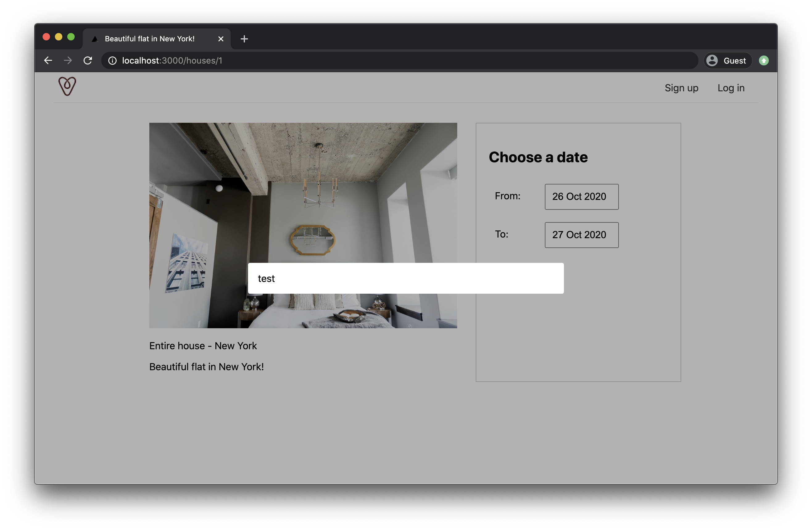Click the red macOS close window button
Viewport: 812px width, 530px height.
coord(46,37)
